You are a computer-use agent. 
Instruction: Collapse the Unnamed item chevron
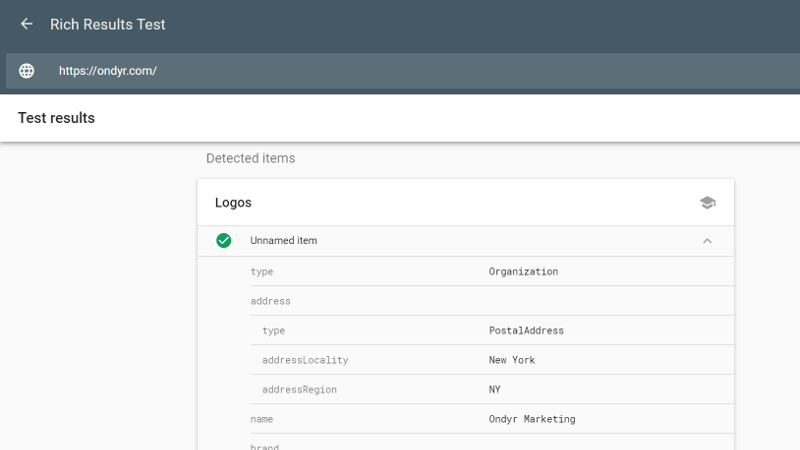point(707,241)
